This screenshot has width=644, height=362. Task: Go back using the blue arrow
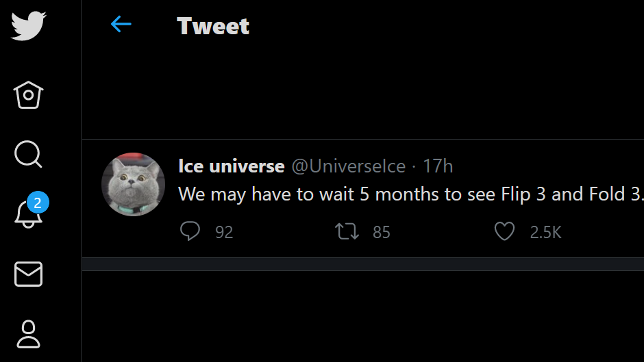click(121, 25)
